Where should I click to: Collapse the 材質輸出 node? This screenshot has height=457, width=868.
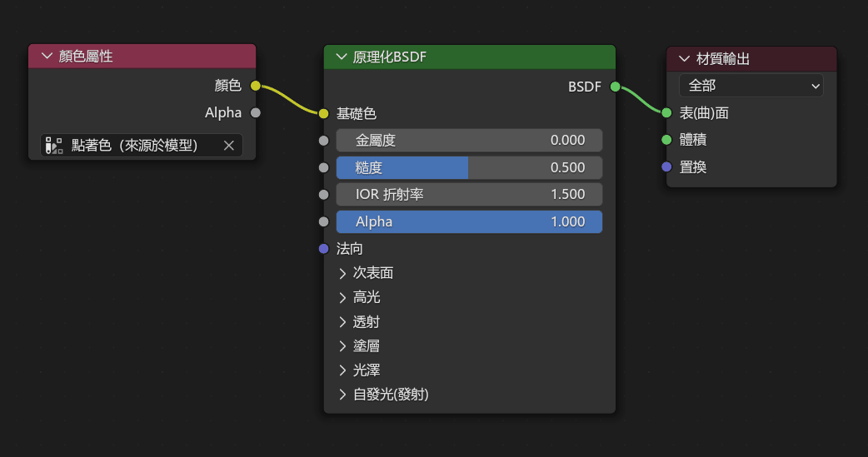[x=684, y=58]
